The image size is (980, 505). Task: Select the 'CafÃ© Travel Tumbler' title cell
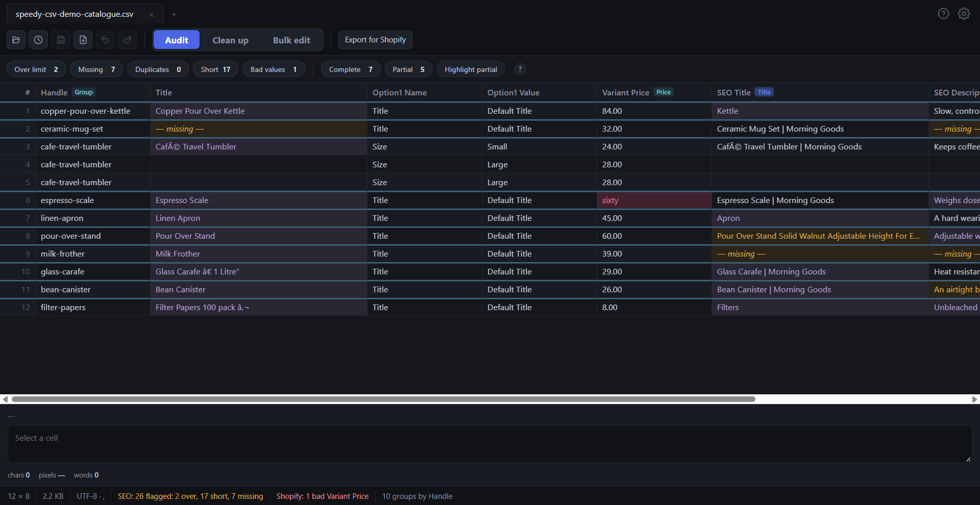point(258,147)
